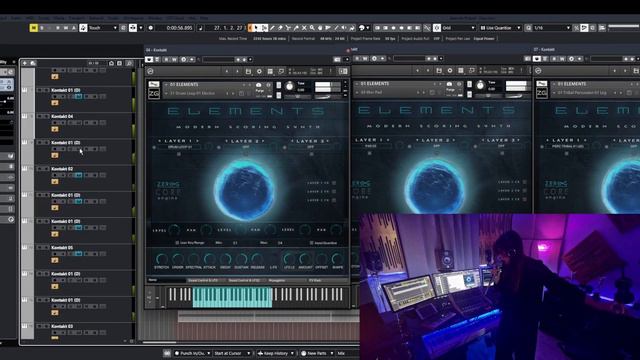Click the SHAPE knob
640x360 pixels.
click(337, 259)
